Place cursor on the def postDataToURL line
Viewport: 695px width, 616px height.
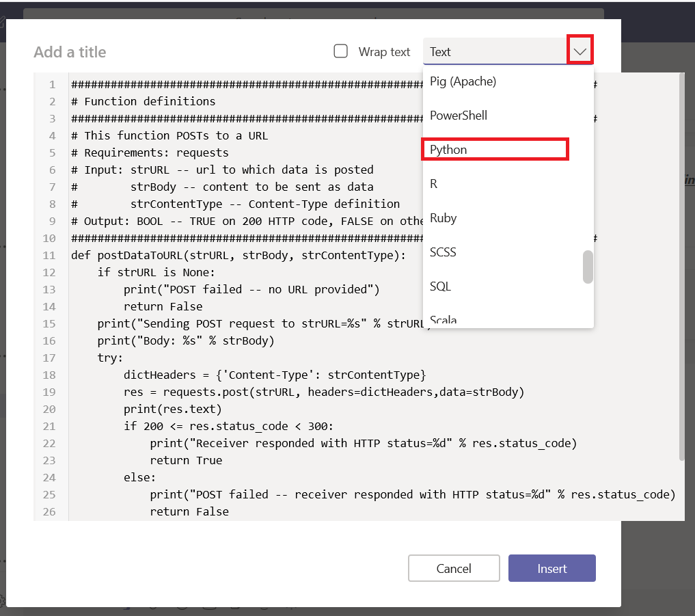click(238, 255)
